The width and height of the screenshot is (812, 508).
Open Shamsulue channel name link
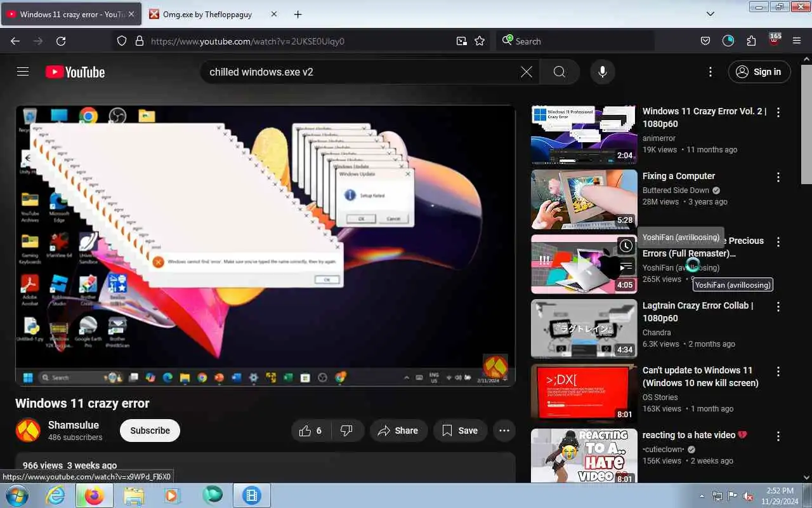coord(74,425)
